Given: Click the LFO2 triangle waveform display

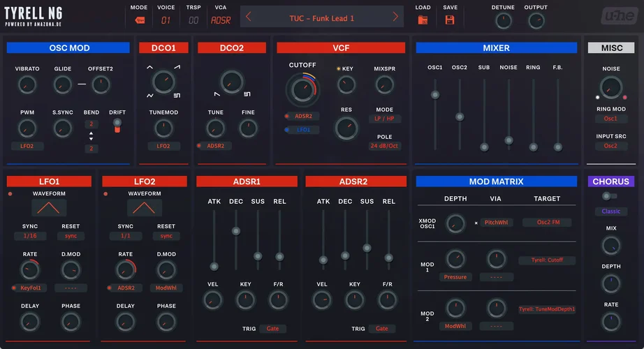Looking at the screenshot, I should tap(145, 207).
